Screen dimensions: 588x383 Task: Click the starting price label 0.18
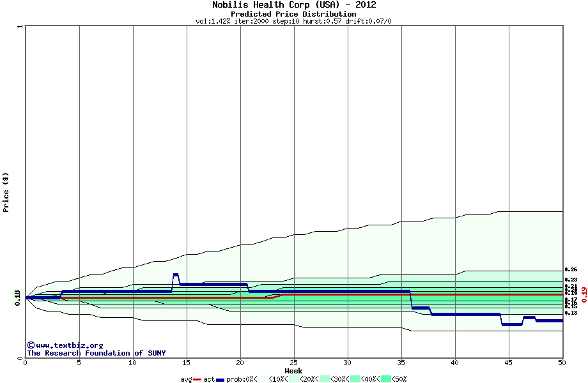(x=17, y=298)
